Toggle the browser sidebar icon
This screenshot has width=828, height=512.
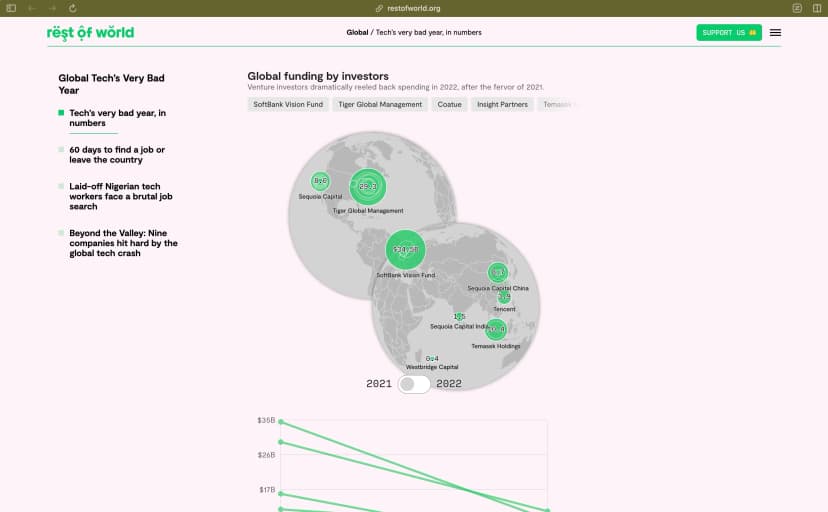point(11,8)
